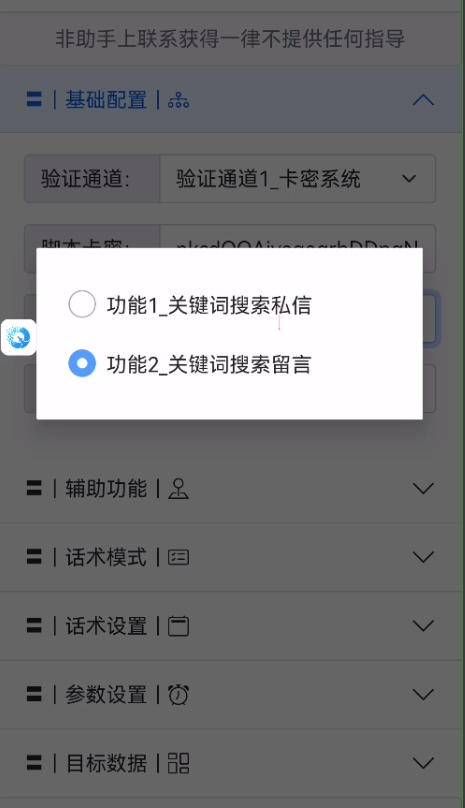This screenshot has width=465, height=808.
Task: Click the 非助手上联系 notice text
Action: [230, 39]
